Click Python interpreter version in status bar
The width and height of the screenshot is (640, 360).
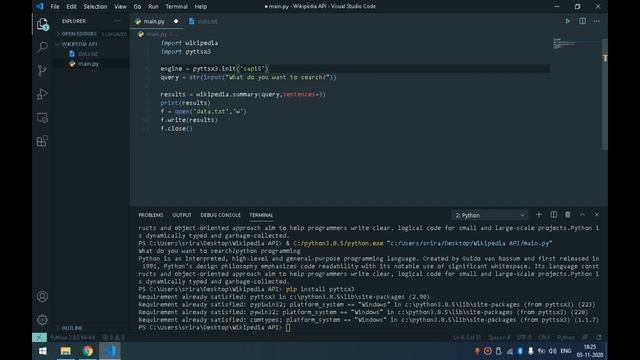(x=72, y=338)
